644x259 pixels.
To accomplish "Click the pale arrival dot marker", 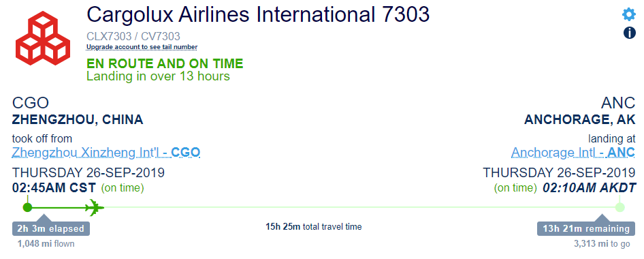I will [620, 207].
